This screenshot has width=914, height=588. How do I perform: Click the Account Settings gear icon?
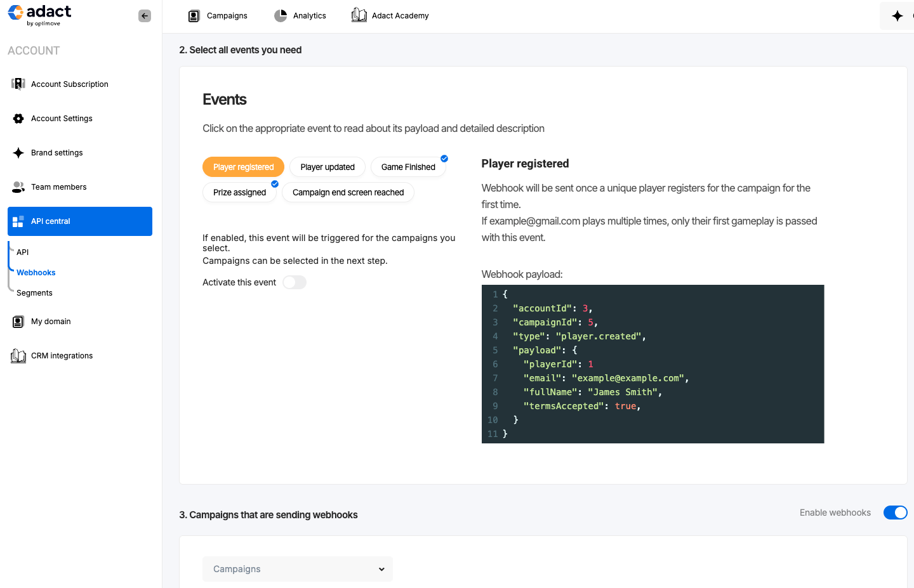click(x=18, y=119)
